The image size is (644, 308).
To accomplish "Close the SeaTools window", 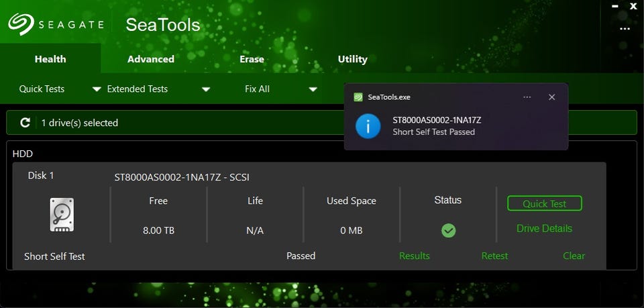I will [x=633, y=6].
